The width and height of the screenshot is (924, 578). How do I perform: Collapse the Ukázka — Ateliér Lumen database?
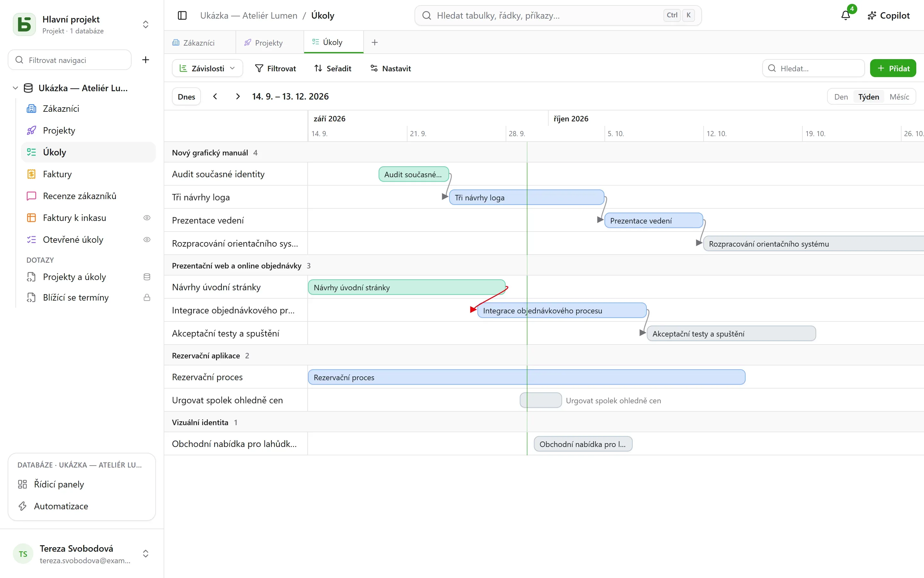(x=15, y=88)
